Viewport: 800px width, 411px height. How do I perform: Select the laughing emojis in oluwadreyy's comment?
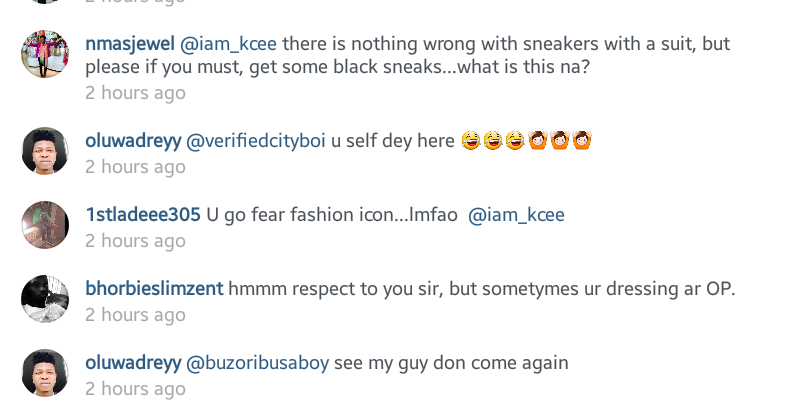point(493,140)
